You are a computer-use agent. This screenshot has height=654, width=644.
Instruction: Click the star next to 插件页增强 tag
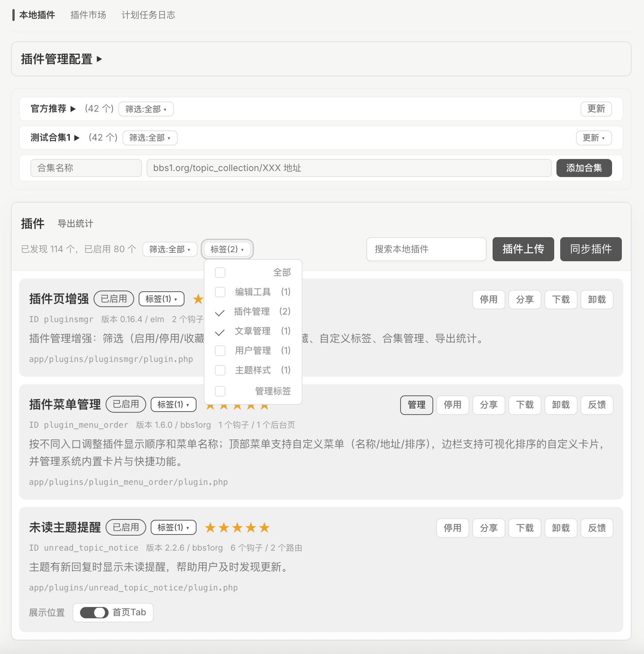(198, 299)
